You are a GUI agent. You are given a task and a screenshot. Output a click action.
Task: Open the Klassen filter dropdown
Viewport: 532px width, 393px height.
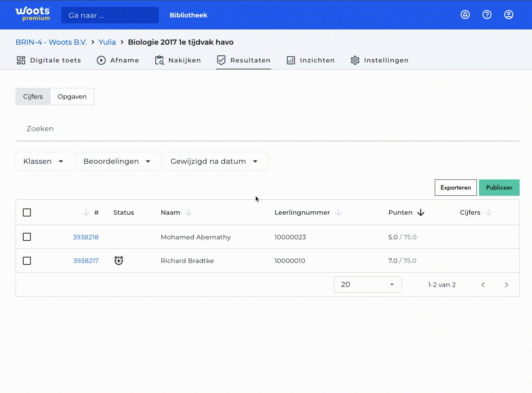tap(45, 161)
